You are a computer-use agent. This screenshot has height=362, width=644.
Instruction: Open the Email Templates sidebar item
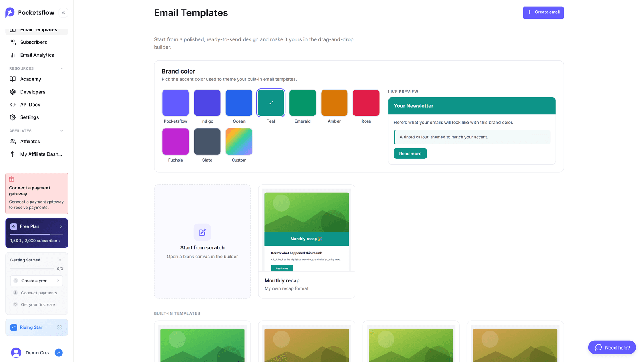tap(37, 30)
